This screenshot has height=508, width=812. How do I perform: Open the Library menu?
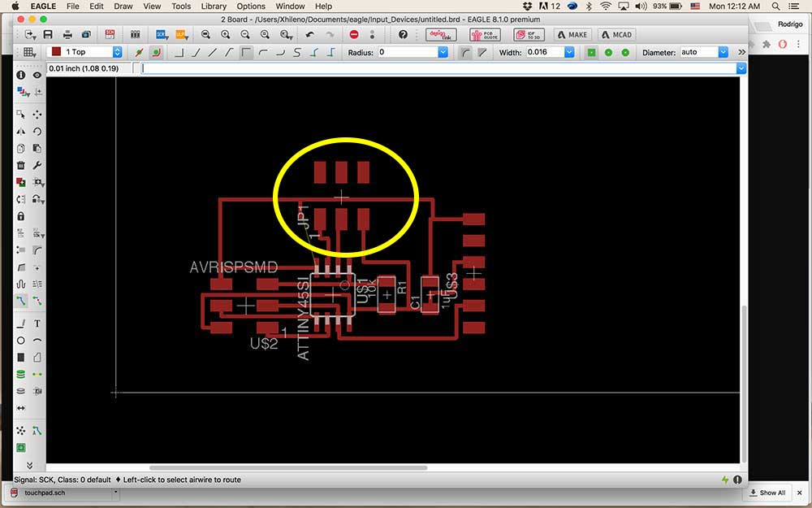point(214,7)
